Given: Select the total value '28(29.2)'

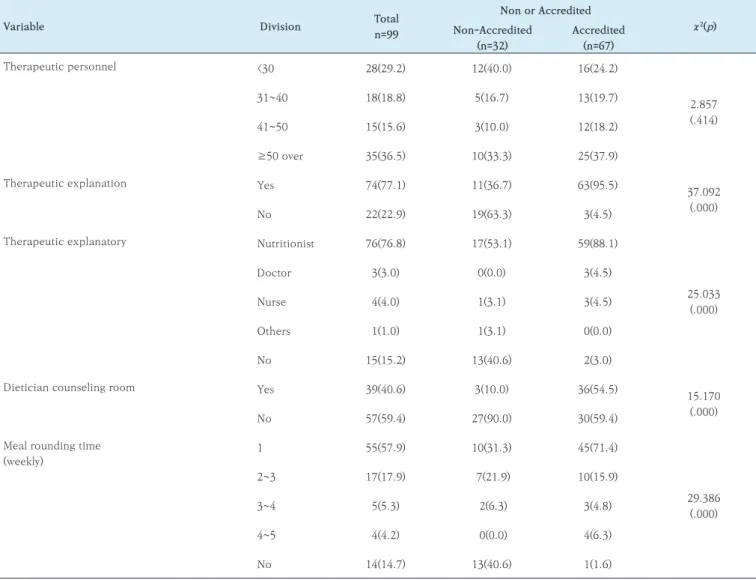Looking at the screenshot, I should point(386,68).
